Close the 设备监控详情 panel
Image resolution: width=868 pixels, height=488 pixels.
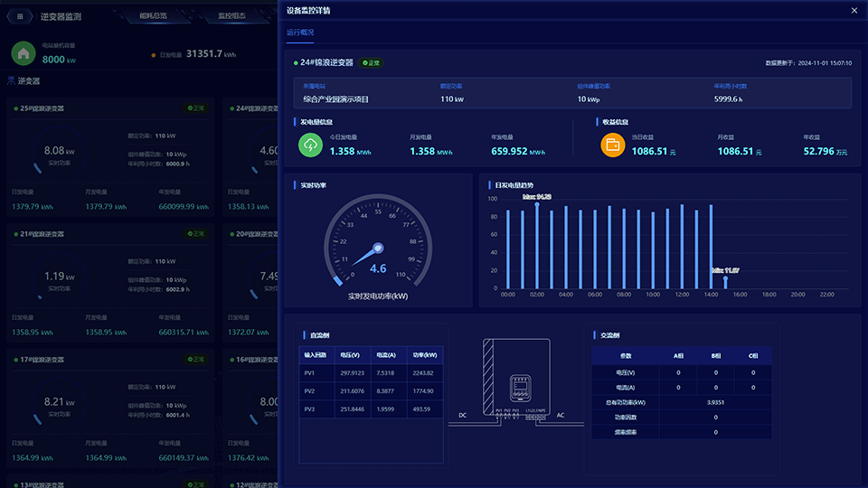(x=854, y=11)
